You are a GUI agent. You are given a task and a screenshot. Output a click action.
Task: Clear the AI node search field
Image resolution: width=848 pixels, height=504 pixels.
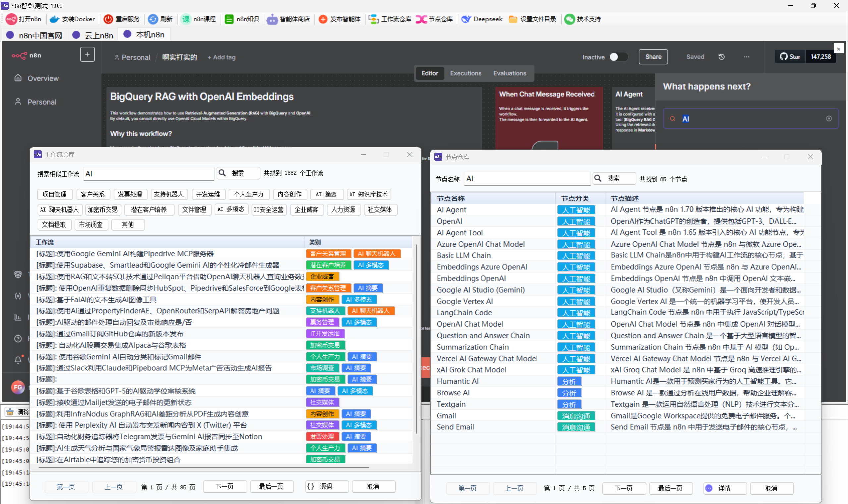(x=829, y=119)
